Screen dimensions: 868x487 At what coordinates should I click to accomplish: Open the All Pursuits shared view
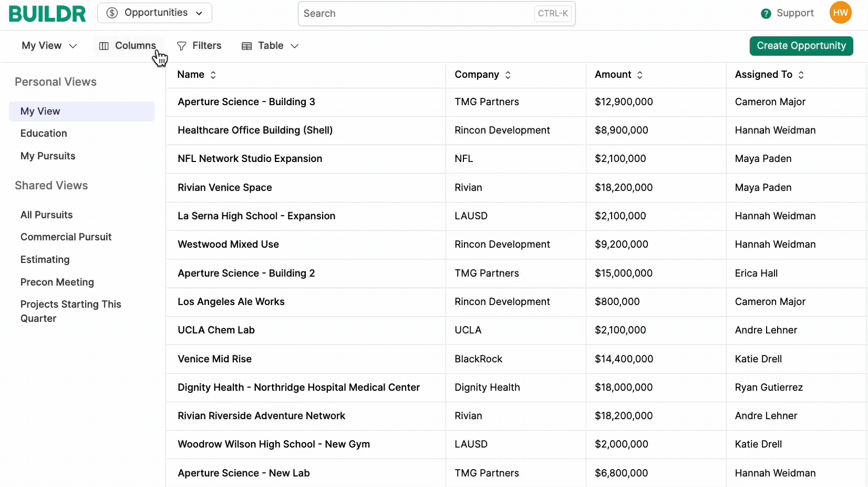47,215
